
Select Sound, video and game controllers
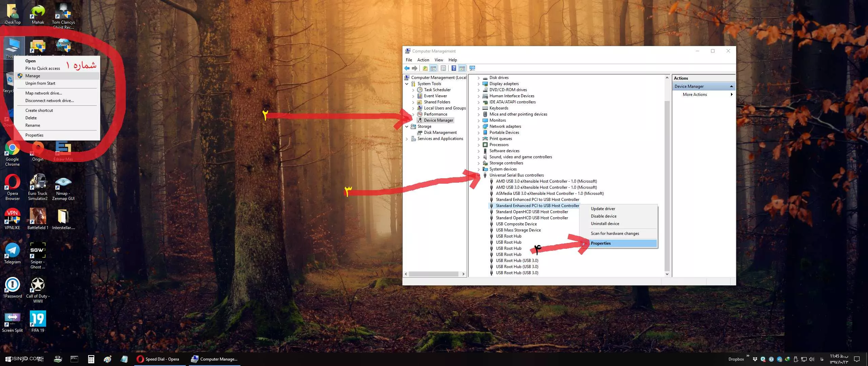click(x=520, y=157)
